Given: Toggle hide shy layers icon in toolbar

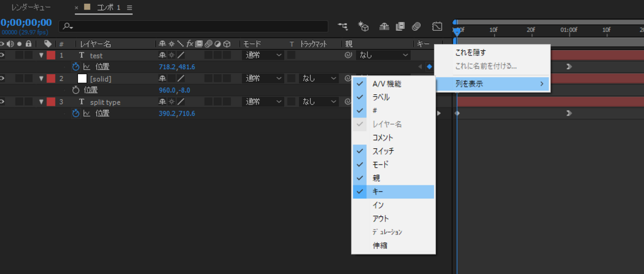Looking at the screenshot, I should click(384, 26).
